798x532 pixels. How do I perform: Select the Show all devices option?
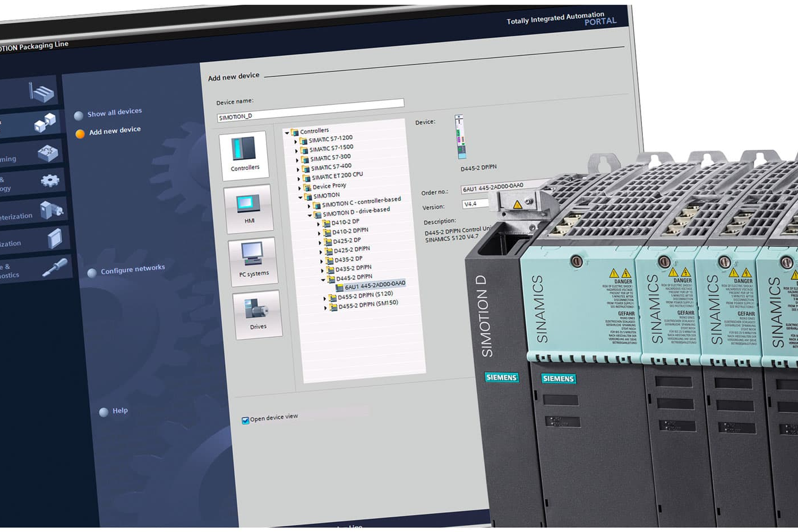point(114,112)
